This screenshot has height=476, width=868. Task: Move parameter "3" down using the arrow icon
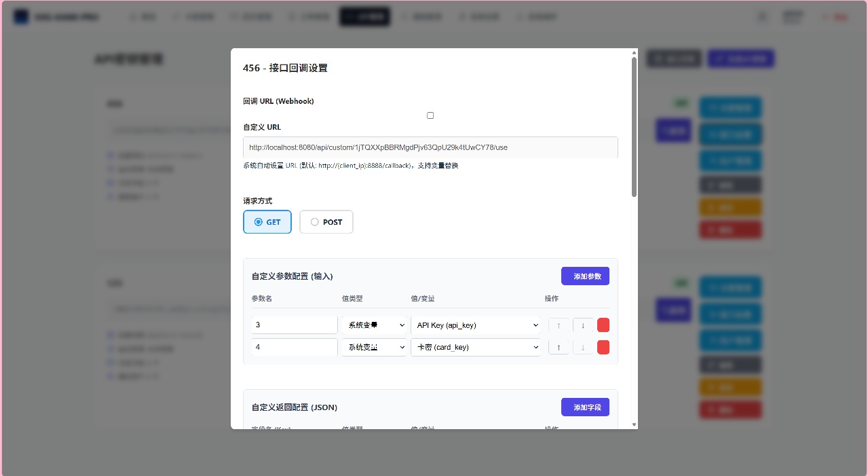[x=583, y=325]
